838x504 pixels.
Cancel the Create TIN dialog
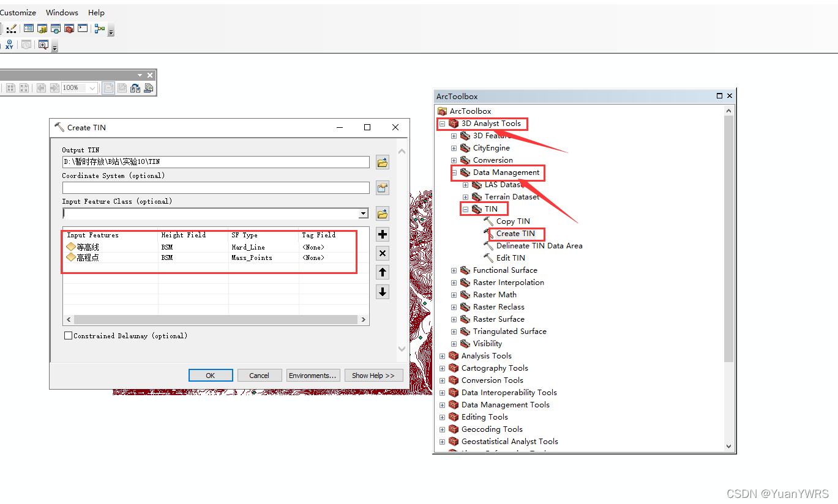coord(259,376)
